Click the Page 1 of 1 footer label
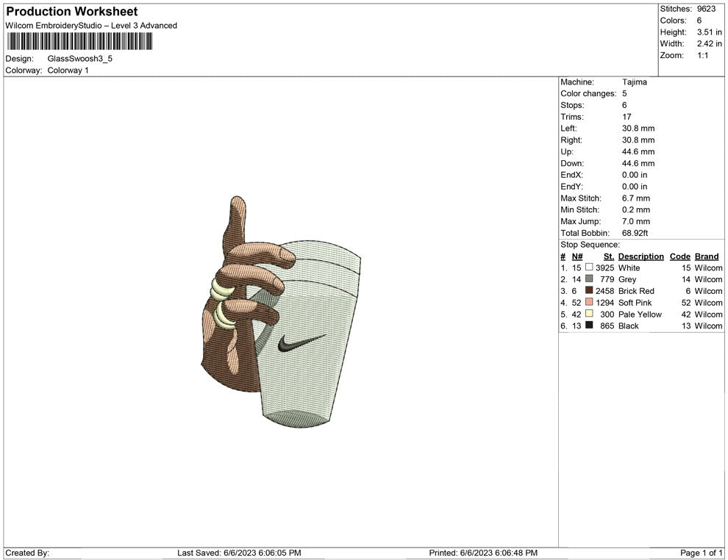The height and width of the screenshot is (560, 728). (701, 553)
